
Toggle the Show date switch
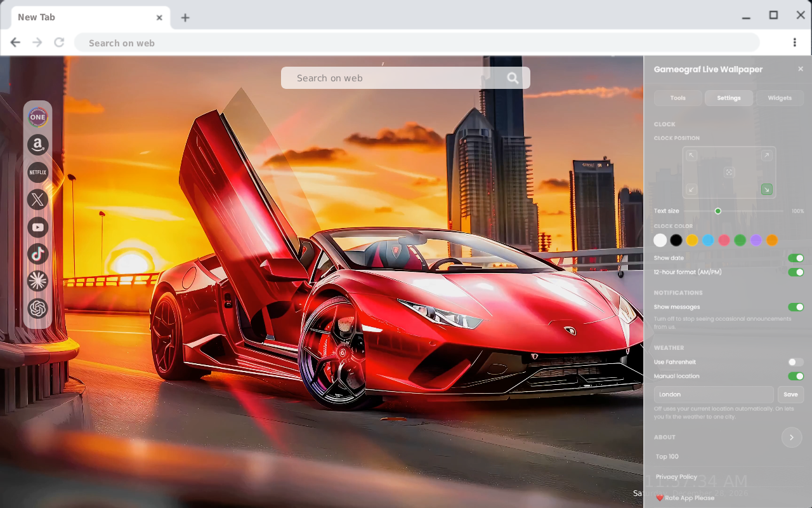796,258
